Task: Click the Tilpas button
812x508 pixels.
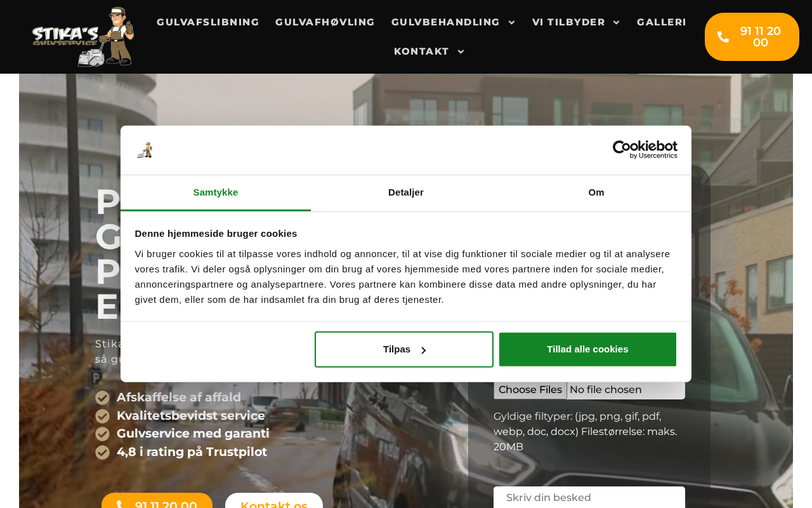Action: point(404,349)
